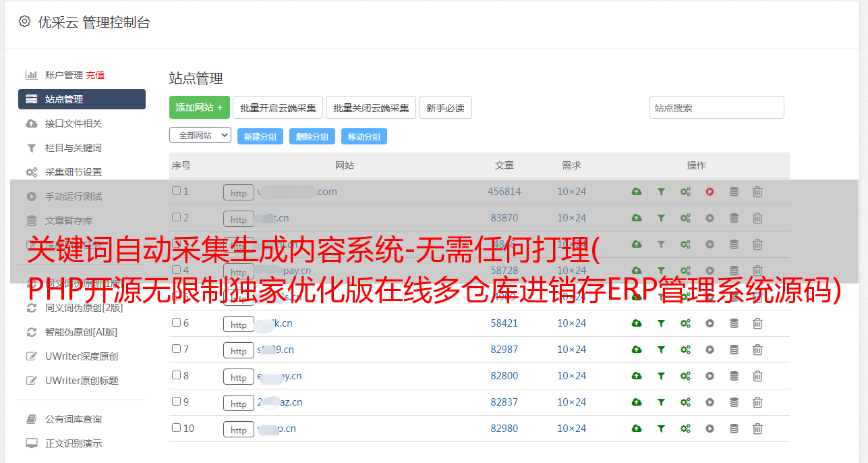Open article count 456814 link
Viewport: 868px width, 463px height.
pos(504,192)
